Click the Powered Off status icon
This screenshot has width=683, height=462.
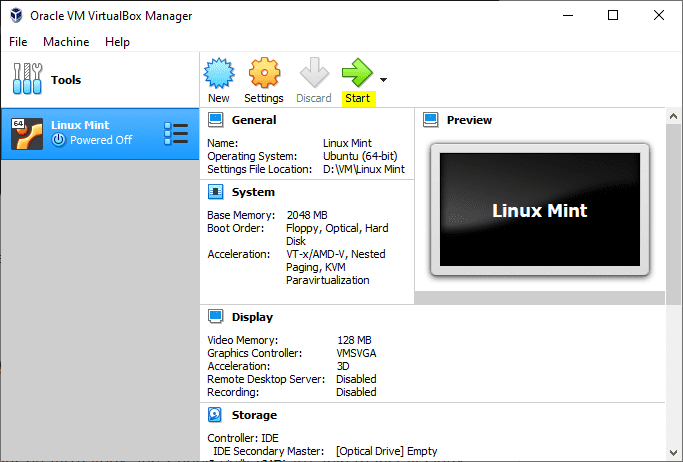tap(58, 140)
